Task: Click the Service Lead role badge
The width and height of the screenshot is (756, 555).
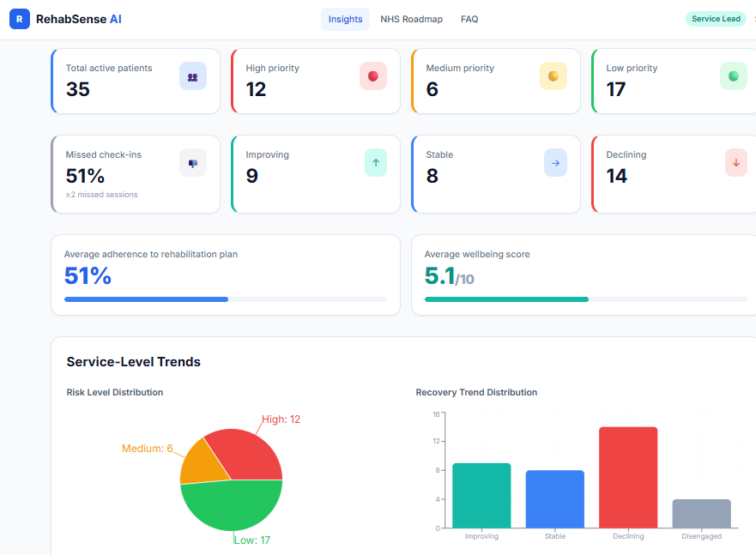Action: pyautogui.click(x=716, y=19)
